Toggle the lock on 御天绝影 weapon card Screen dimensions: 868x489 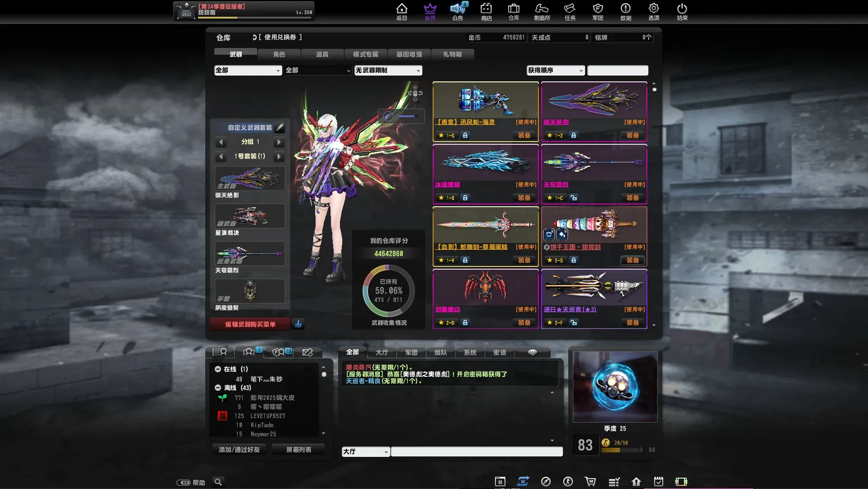point(573,135)
